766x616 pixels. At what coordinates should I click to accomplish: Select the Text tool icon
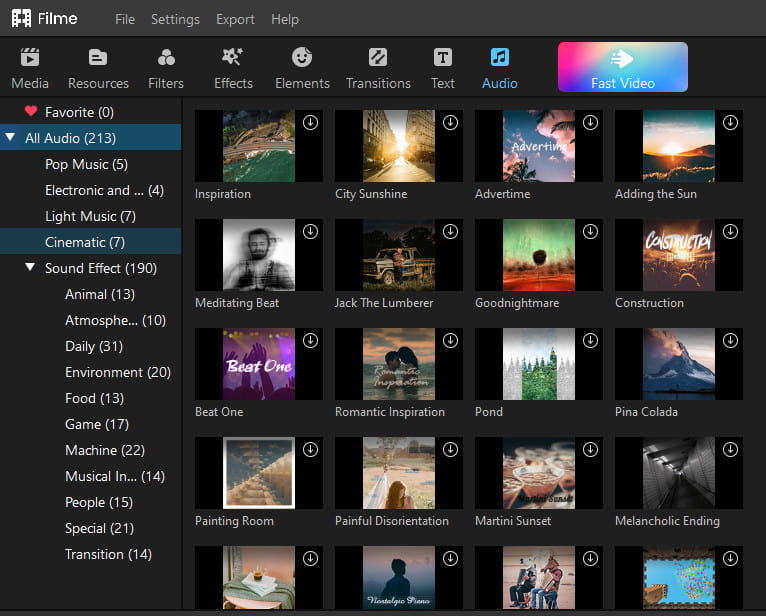click(x=443, y=58)
